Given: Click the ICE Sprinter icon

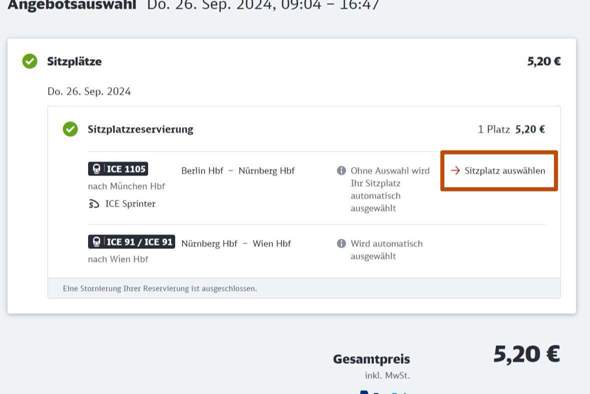Looking at the screenshot, I should point(94,204).
